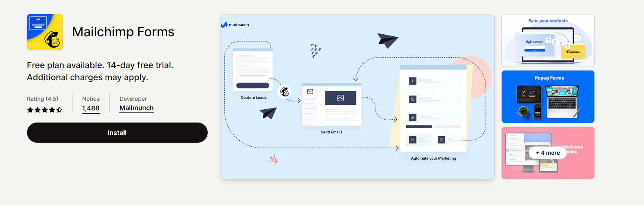This screenshot has width=644, height=212.
Task: Open the Popup Forms thumbnail
Action: [x=548, y=97]
